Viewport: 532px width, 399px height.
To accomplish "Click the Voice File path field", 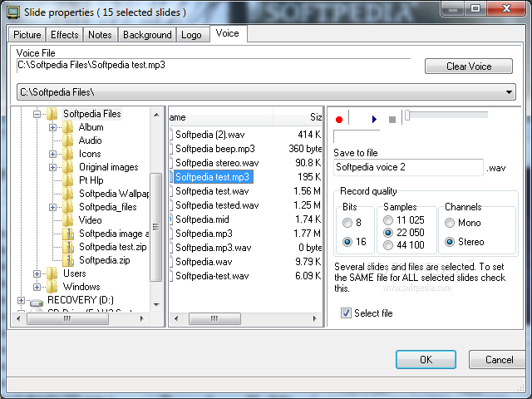I will 214,65.
